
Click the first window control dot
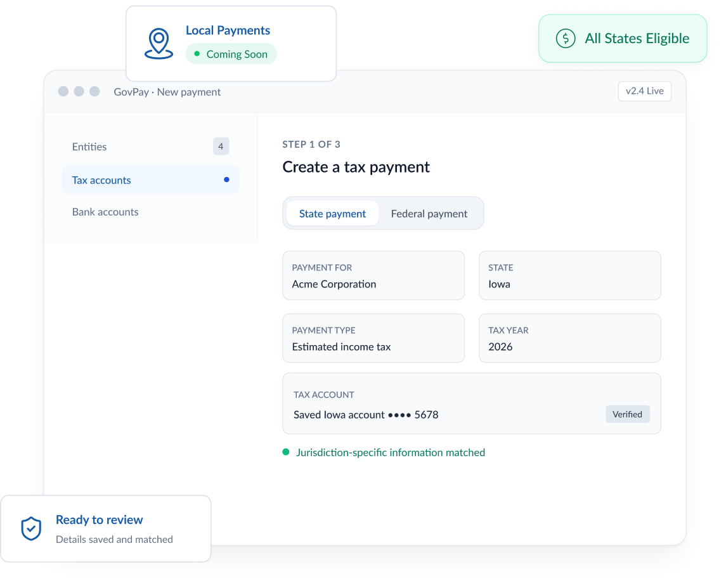[63, 91]
